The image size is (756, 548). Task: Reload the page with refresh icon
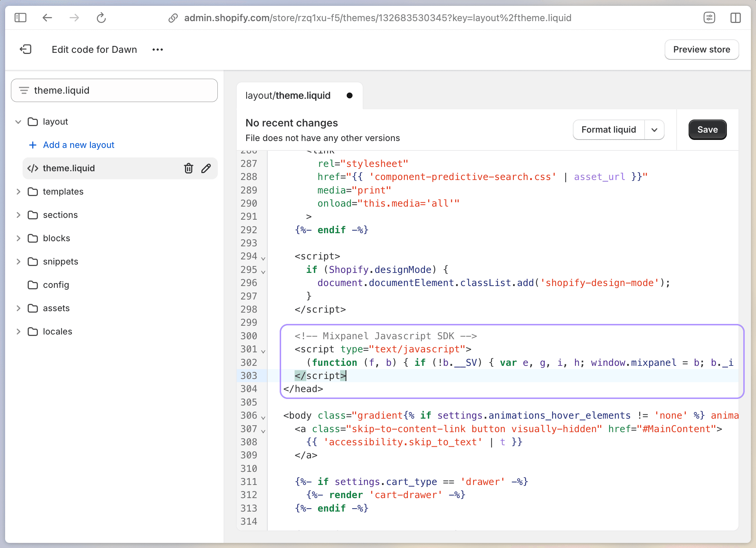101,17
